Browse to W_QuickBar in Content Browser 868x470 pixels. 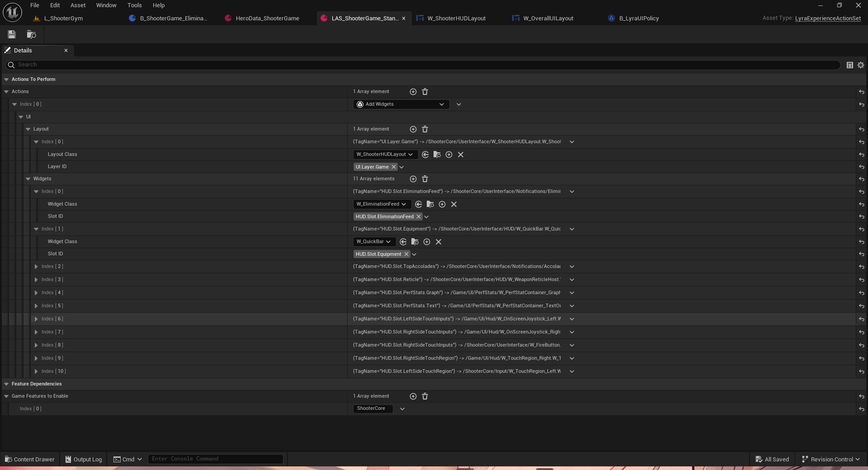tap(415, 242)
